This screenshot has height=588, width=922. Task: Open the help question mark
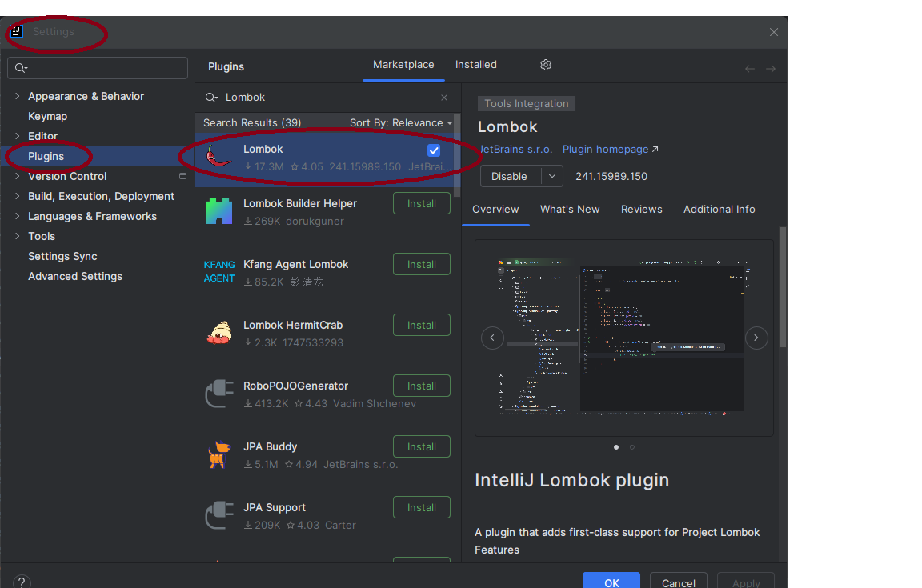click(22, 582)
